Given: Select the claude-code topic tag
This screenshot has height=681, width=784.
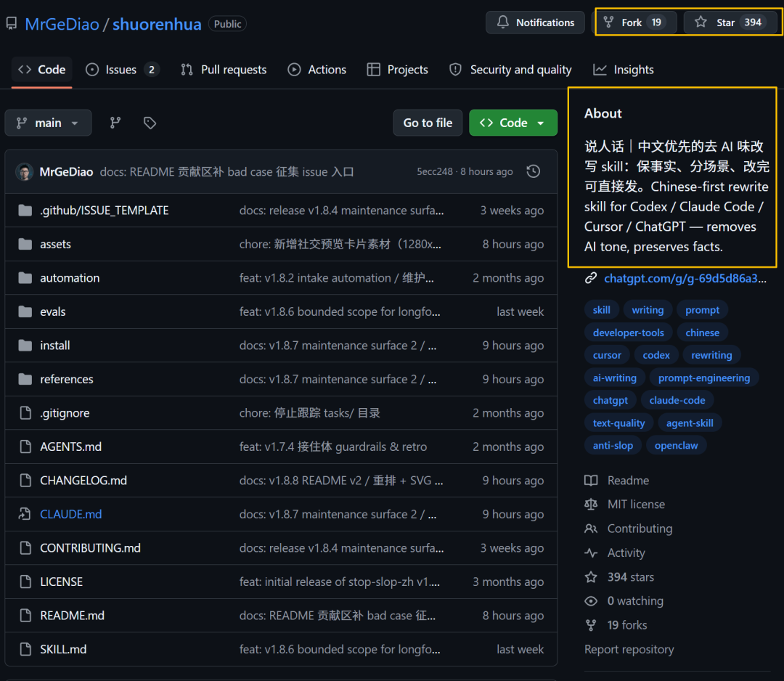Looking at the screenshot, I should 677,401.
